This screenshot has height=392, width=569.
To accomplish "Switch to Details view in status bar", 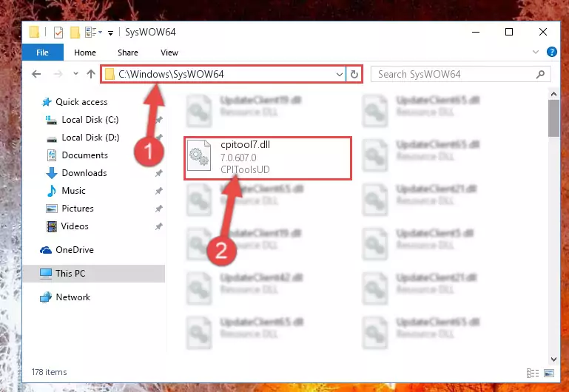I will pyautogui.click(x=533, y=374).
